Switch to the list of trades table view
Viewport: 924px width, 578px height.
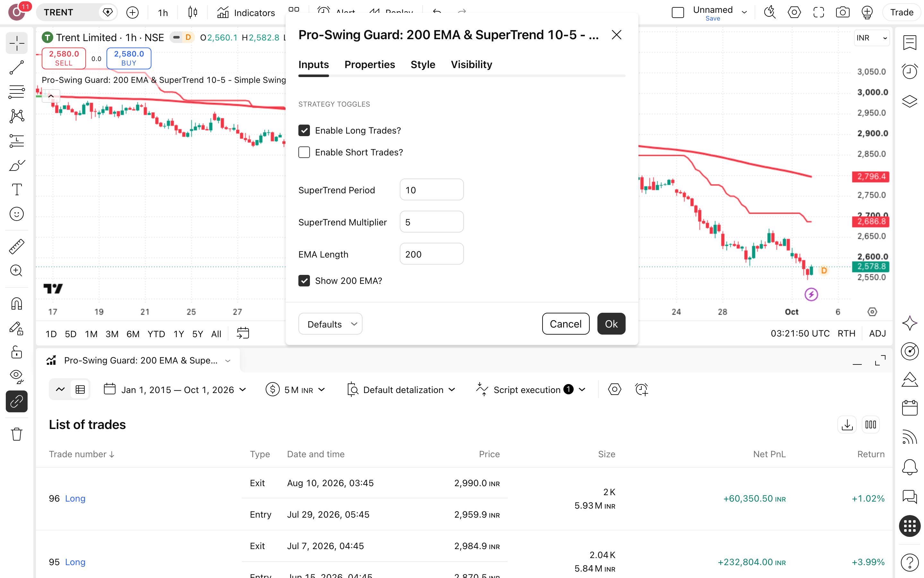tap(80, 390)
